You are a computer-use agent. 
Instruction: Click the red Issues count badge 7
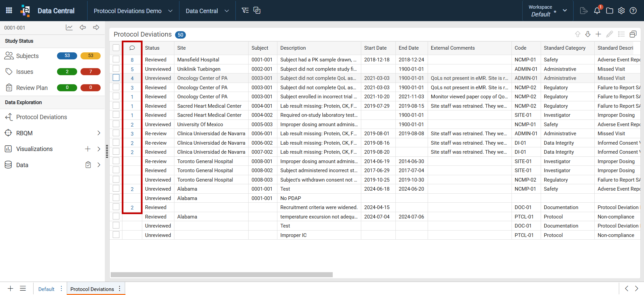pos(91,71)
